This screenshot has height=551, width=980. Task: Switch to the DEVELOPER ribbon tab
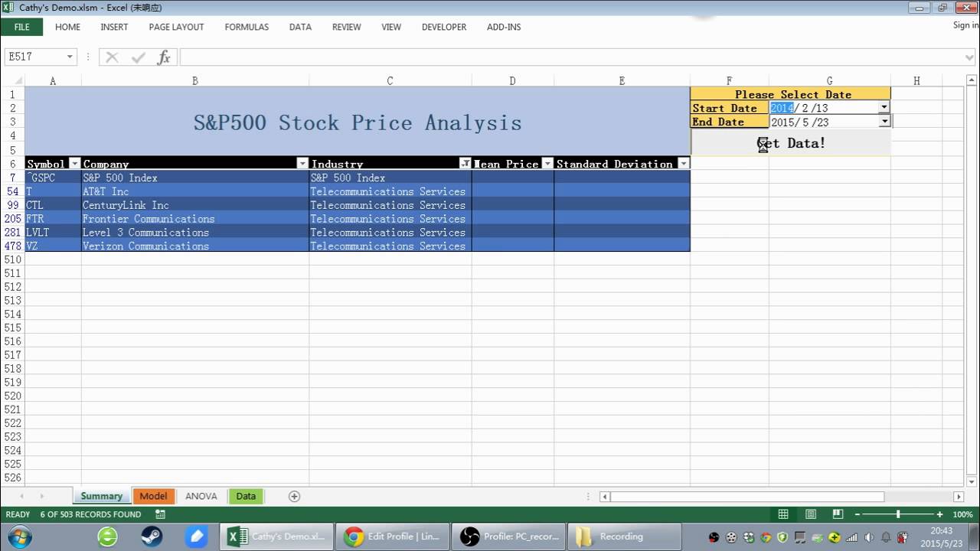pos(444,27)
